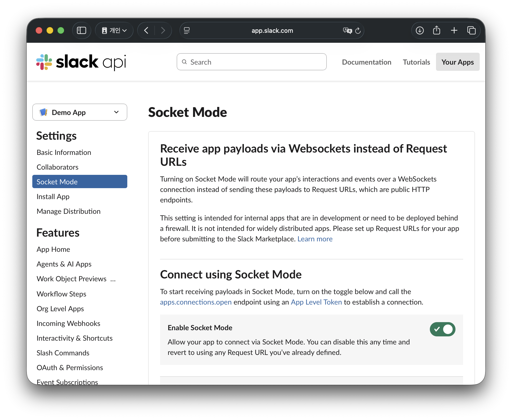Show downloads in Safari toolbar
Screen dimensions: 512x420
coord(420,30)
